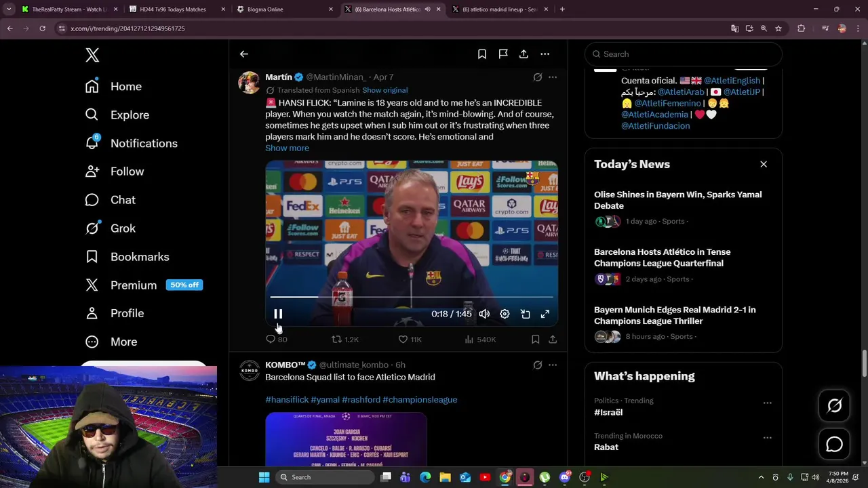
Task: Enter video fullscreen mode
Action: [545, 314]
